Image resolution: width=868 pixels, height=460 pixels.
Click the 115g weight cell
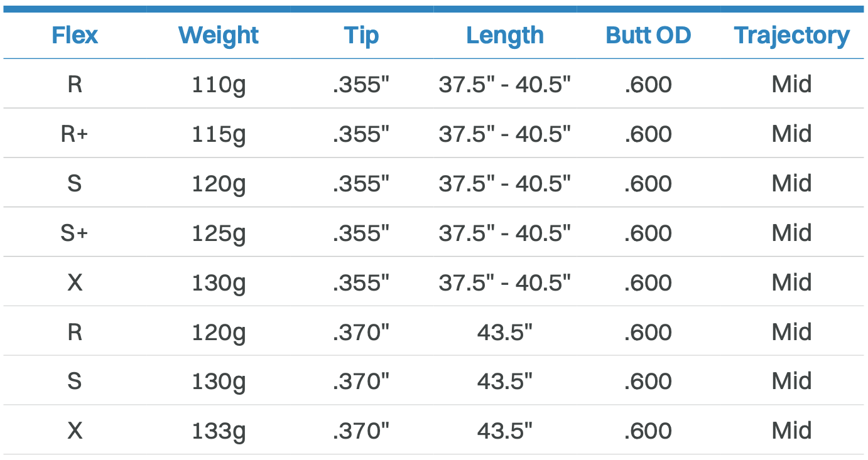[218, 134]
